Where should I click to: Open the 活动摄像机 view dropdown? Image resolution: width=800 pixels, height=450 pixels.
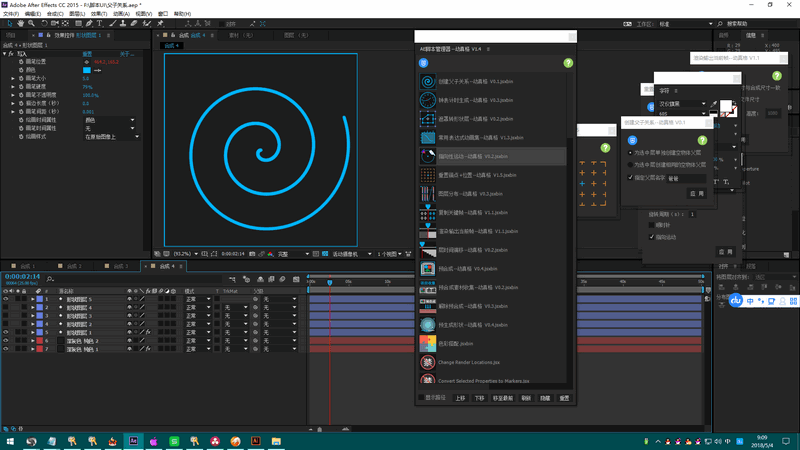point(352,254)
